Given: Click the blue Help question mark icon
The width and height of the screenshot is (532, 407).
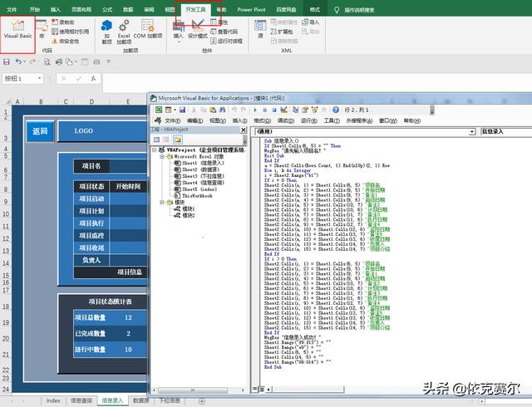Looking at the screenshot, I should pos(336,110).
